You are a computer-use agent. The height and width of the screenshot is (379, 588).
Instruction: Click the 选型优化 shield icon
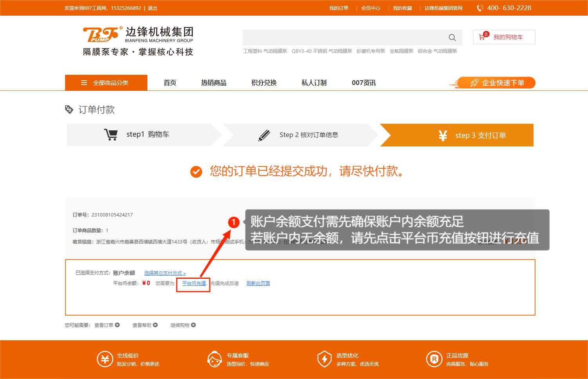(x=325, y=359)
